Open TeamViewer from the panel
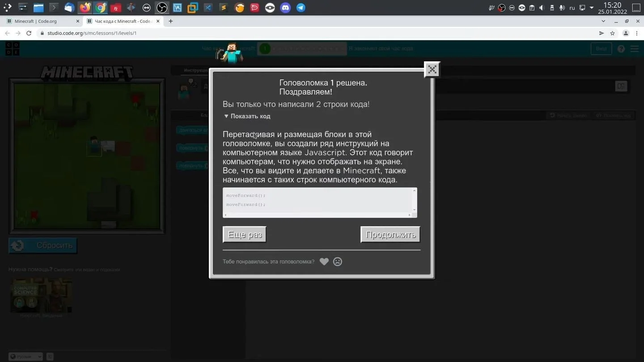This screenshot has height=362, width=644. click(146, 8)
